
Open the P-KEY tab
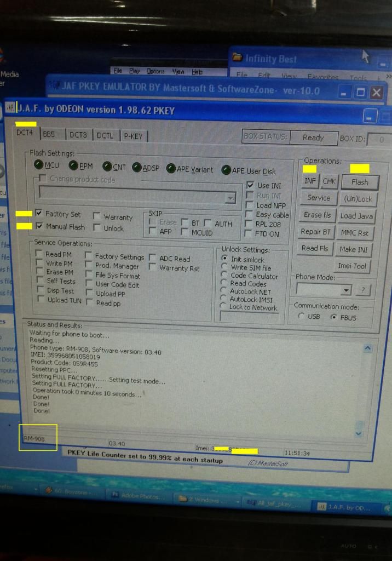[x=134, y=136]
